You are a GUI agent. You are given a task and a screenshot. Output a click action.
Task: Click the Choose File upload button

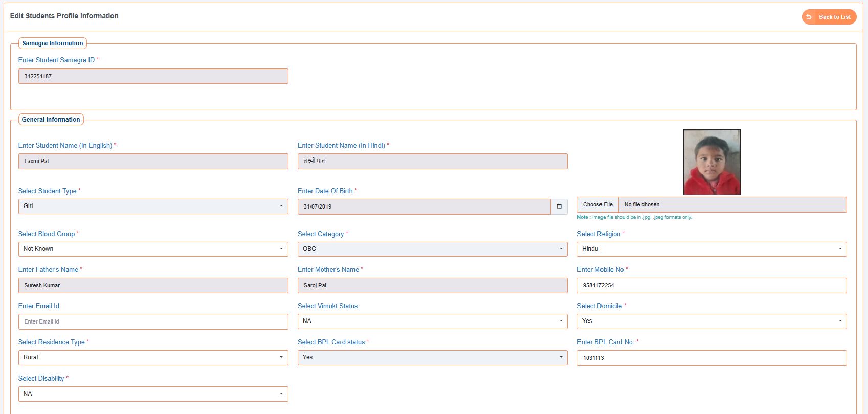(x=597, y=204)
